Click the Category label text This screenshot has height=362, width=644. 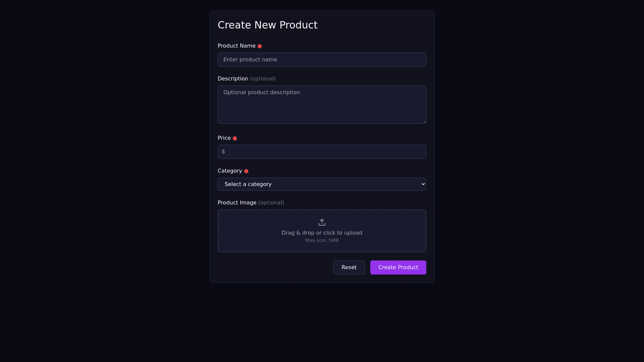(x=230, y=171)
